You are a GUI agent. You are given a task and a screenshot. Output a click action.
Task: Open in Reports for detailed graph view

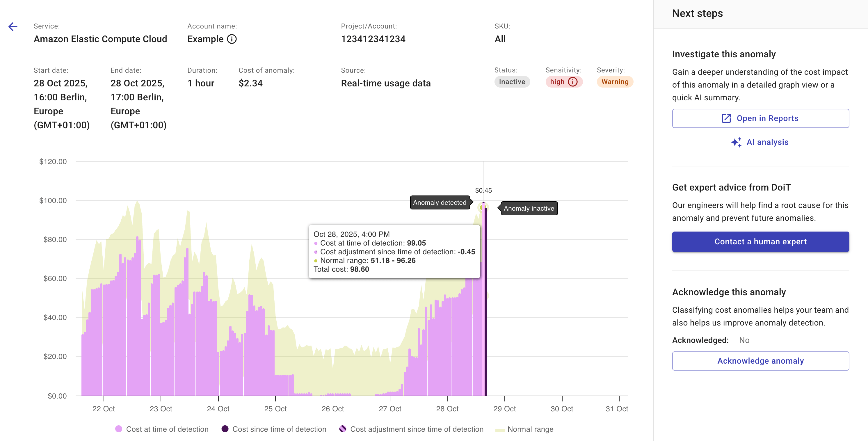(760, 118)
